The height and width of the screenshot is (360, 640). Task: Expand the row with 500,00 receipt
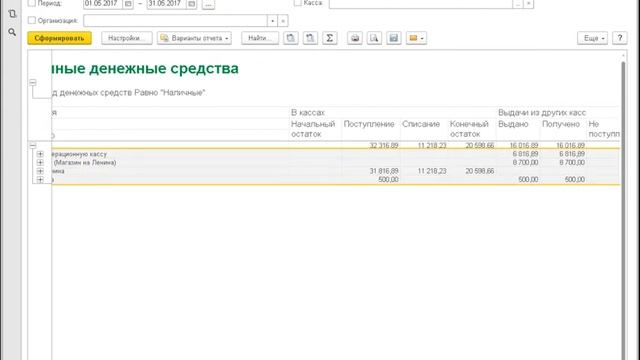pyautogui.click(x=40, y=180)
